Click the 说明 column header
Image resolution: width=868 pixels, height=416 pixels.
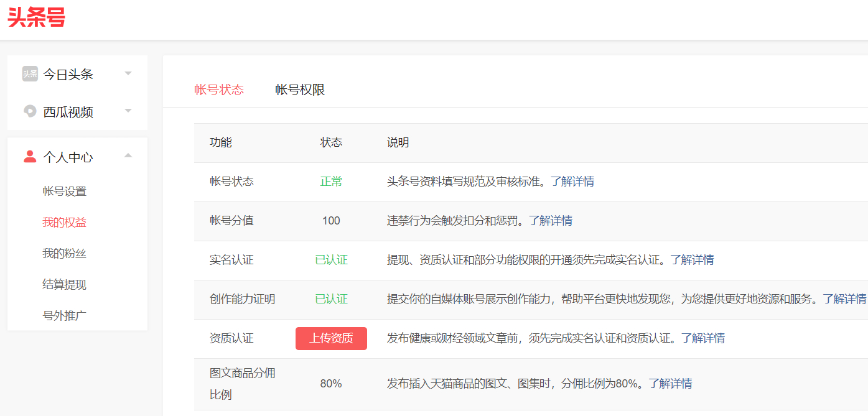click(398, 142)
